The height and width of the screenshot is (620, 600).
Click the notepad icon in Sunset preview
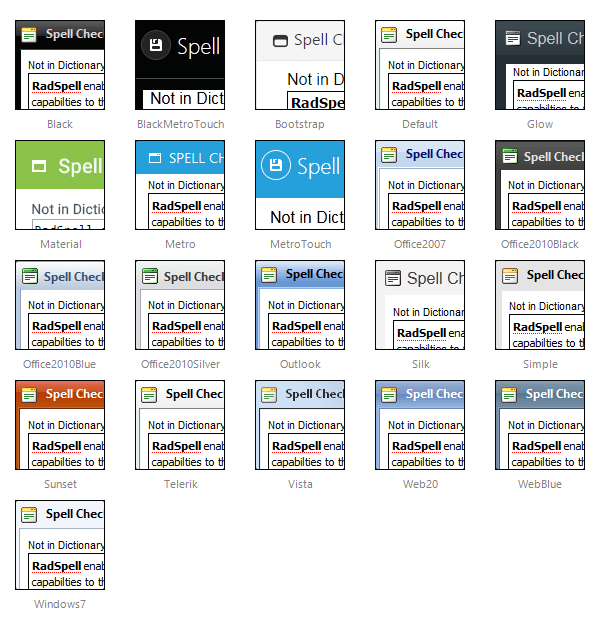[29, 395]
